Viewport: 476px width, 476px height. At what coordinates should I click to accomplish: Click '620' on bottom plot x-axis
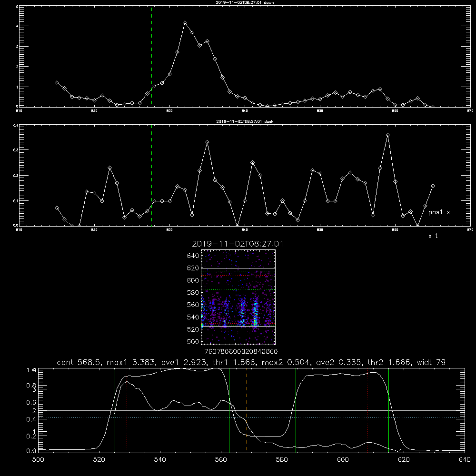[404, 460]
